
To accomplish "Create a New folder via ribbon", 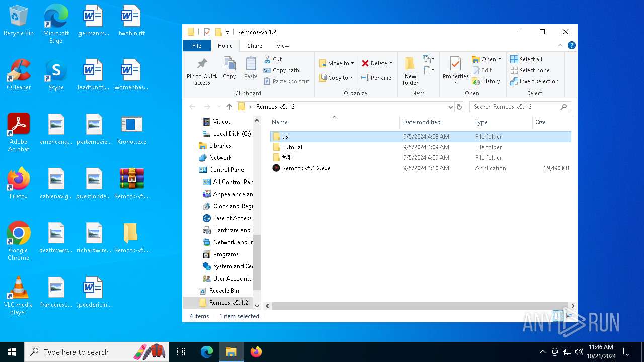I will point(410,71).
